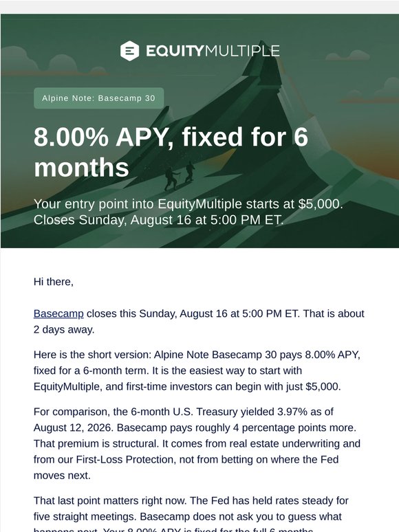Click the EQUITYMULTIPLE wordmark text
Screen dimensions: 399x532
point(213,51)
